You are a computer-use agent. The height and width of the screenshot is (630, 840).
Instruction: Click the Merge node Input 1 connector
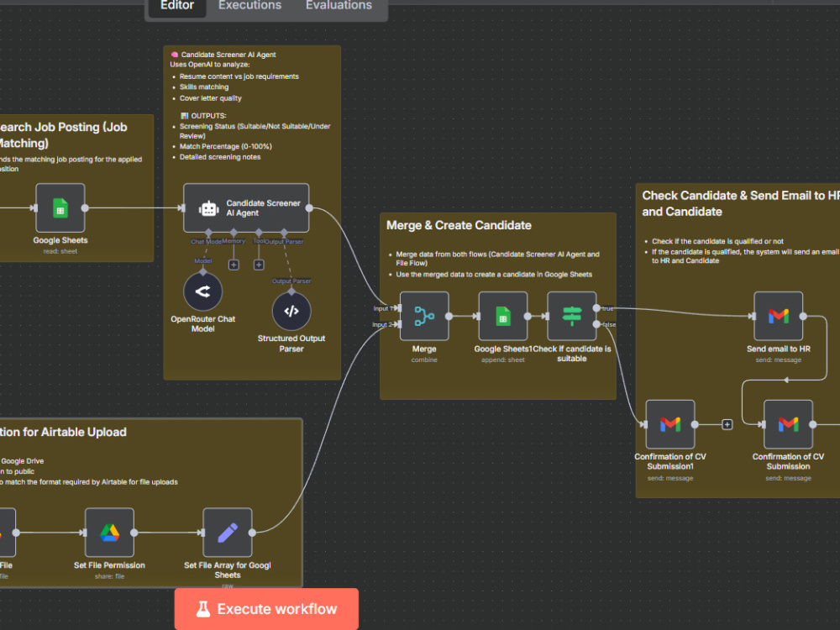(x=397, y=308)
